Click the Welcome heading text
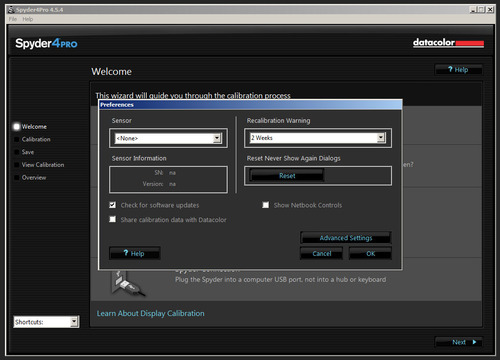Screen dimensions: 500x360 tap(111, 71)
